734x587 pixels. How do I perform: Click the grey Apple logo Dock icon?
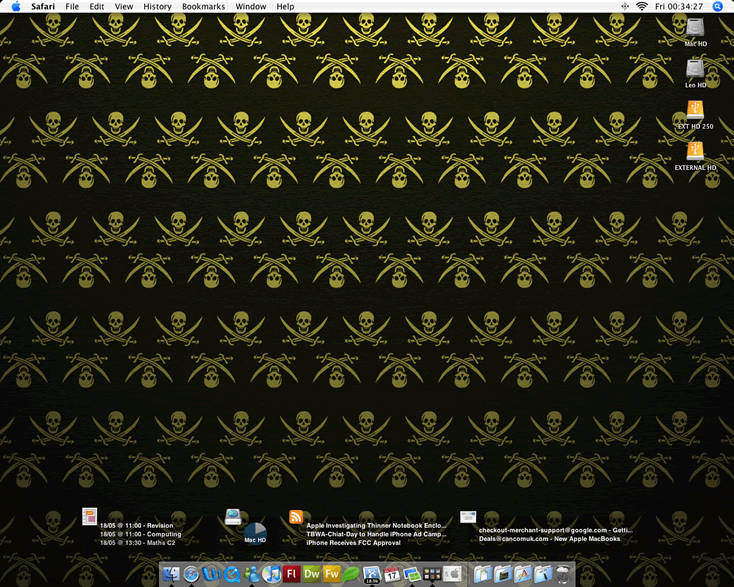(x=452, y=574)
